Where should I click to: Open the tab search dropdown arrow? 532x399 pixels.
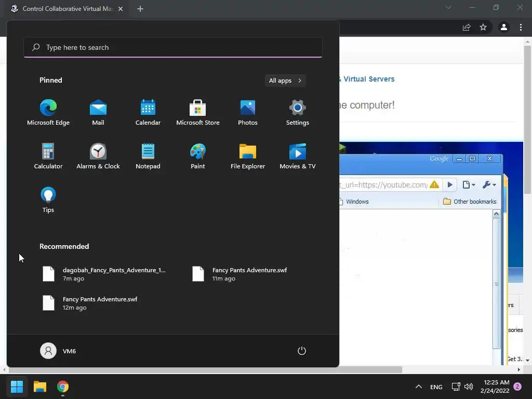(448, 7)
